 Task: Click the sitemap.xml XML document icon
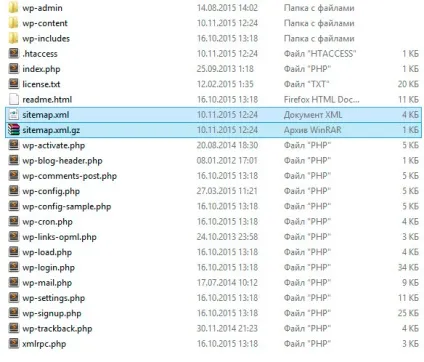click(13, 115)
